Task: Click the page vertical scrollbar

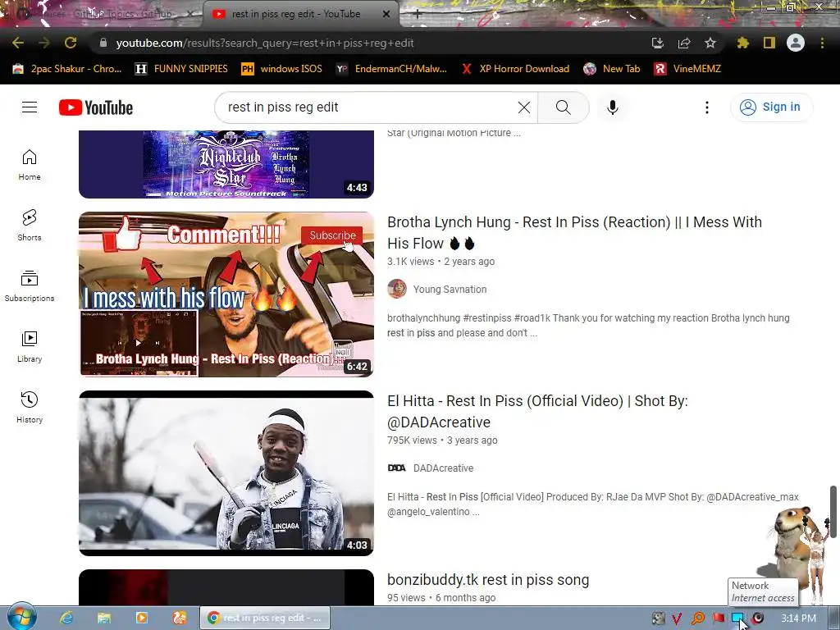Action: coord(833,512)
